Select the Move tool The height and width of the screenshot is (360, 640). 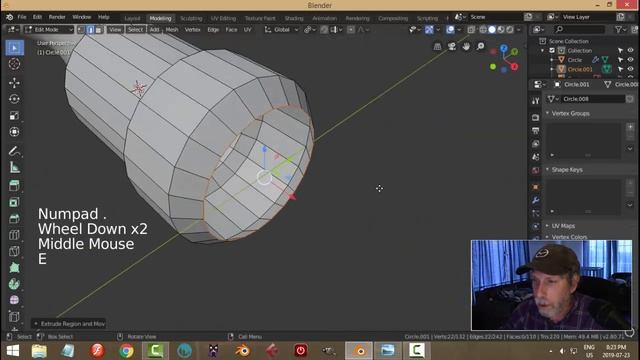(x=14, y=83)
